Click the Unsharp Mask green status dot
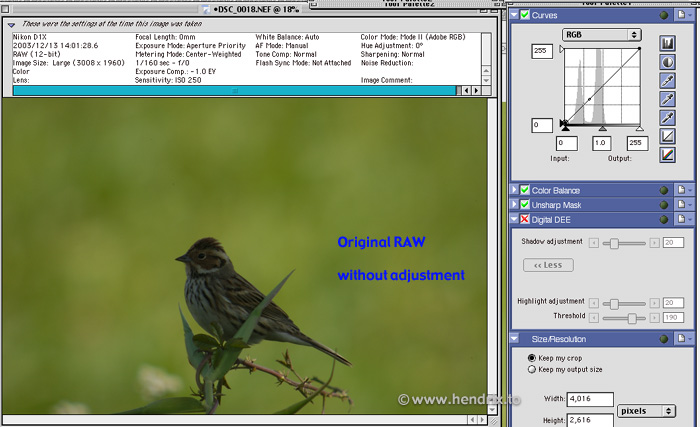Screen dimensions: 700x427 pyautogui.click(x=664, y=205)
